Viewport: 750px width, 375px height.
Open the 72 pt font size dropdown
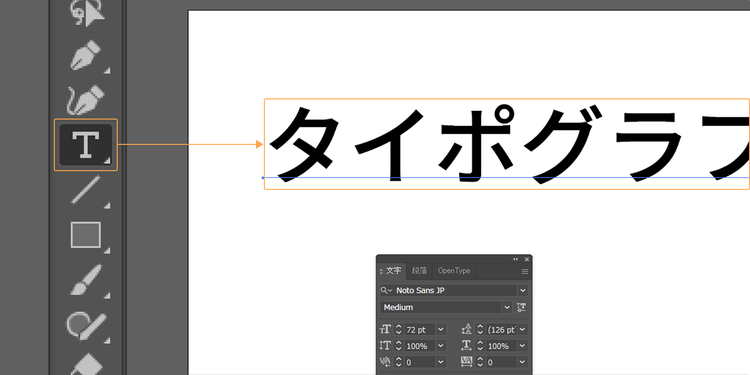click(x=441, y=330)
